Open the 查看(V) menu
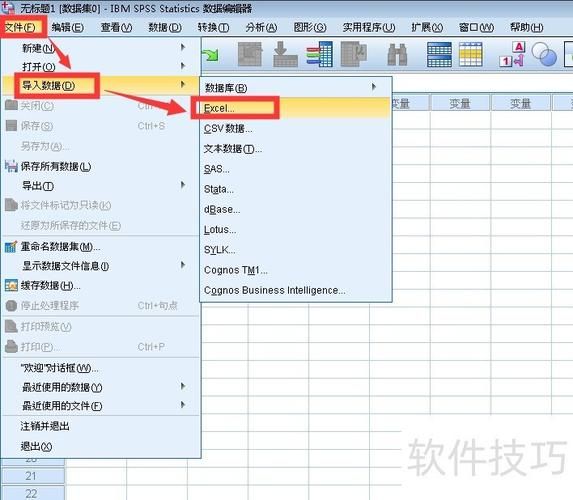 point(116,27)
